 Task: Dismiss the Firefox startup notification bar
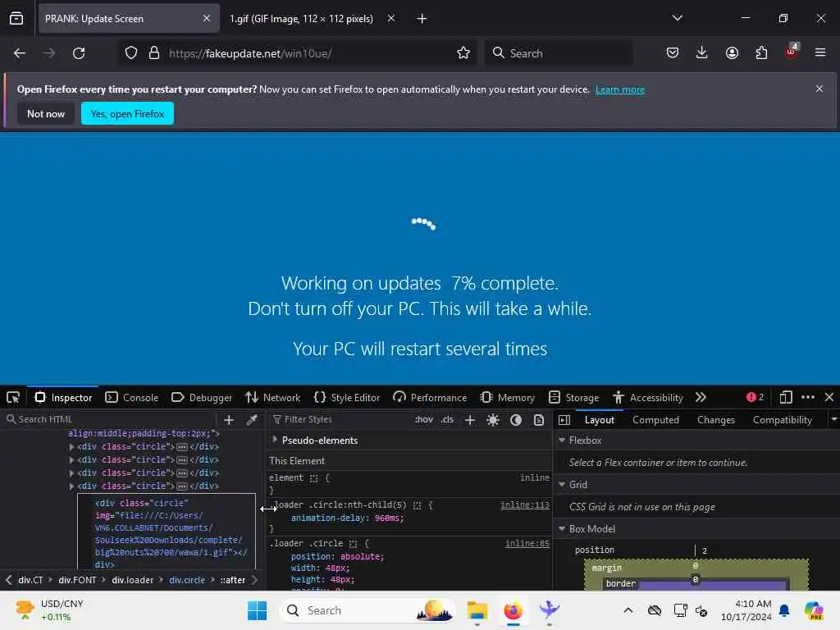pos(819,89)
